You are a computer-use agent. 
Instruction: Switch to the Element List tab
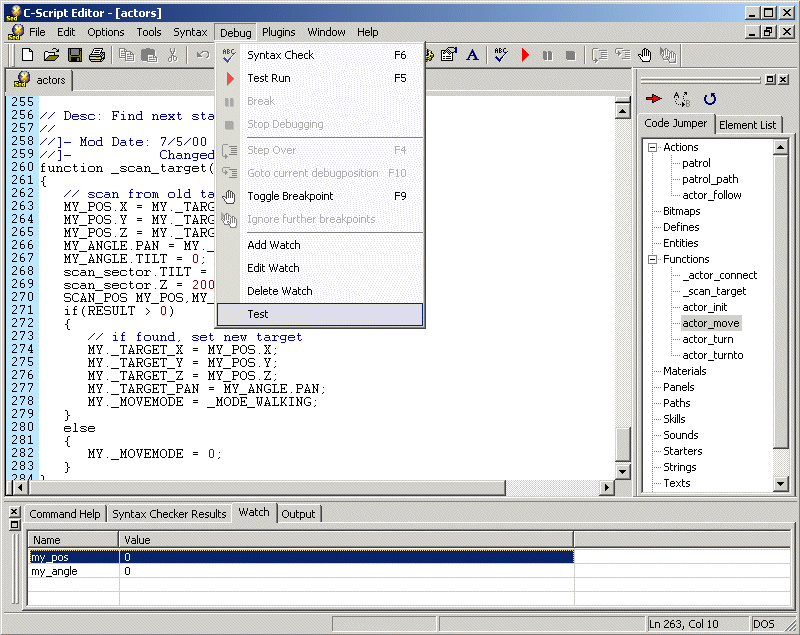point(746,125)
